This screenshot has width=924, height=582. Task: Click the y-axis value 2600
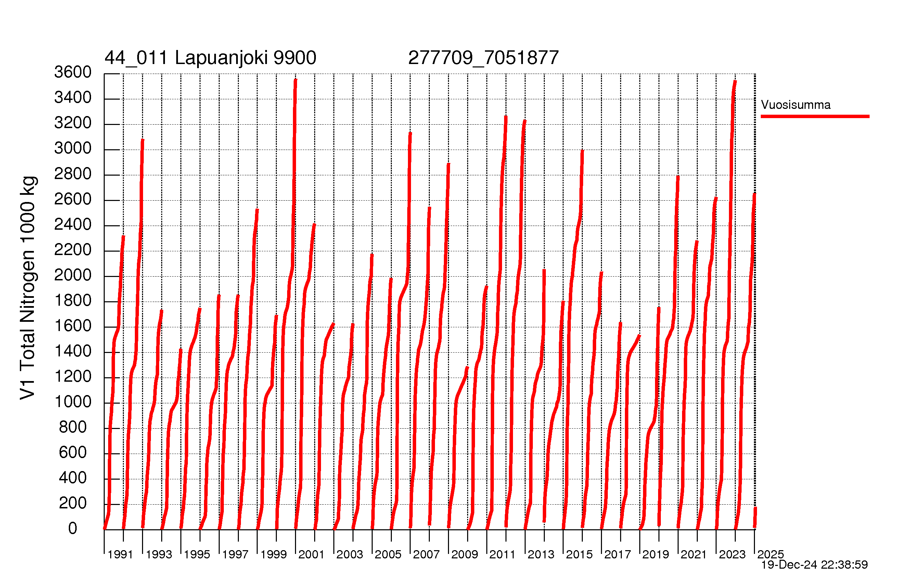73,199
